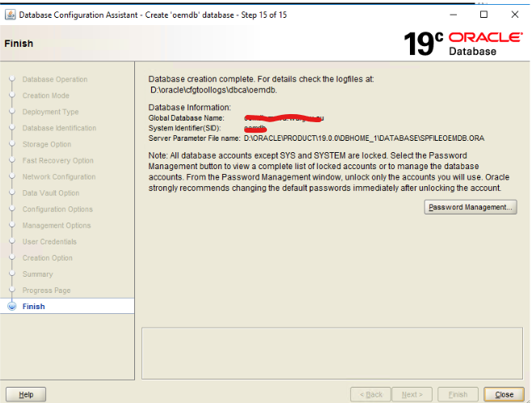Go to Creation Mode step
Screen dimensions: 532x403
(46, 95)
